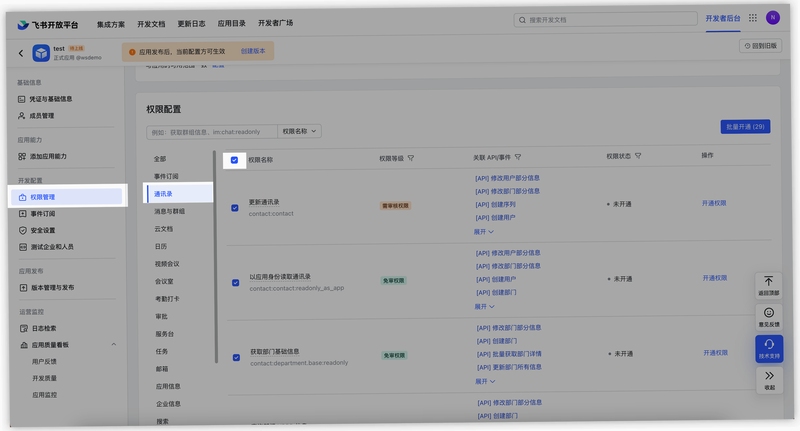Image resolution: width=800 pixels, height=431 pixels.
Task: Open 应用目录 in top navigation
Action: click(x=232, y=23)
